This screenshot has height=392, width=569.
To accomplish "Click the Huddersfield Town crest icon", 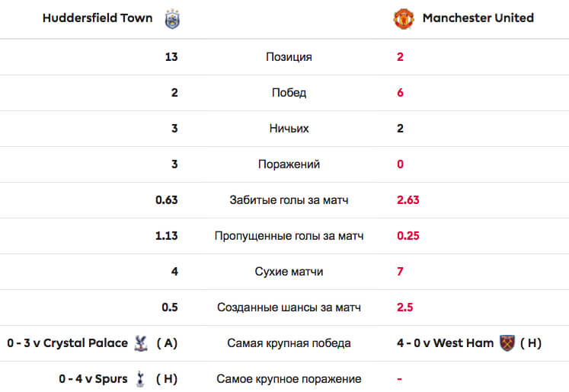I will tap(172, 19).
